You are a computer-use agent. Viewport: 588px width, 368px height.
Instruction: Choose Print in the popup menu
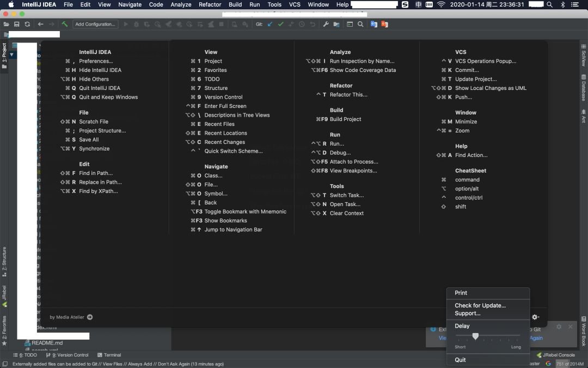(488, 293)
